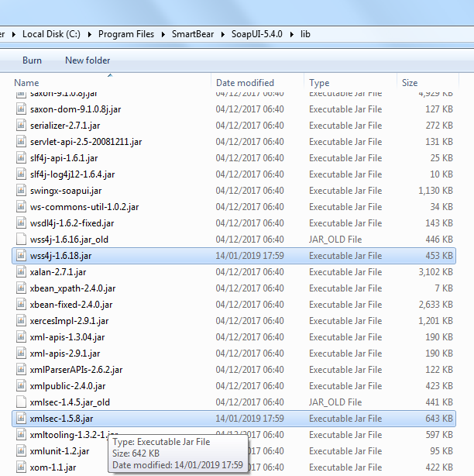Viewport: 474px width, 476px height.
Task: Click the 1,130 KB size cell
Action: click(435, 191)
